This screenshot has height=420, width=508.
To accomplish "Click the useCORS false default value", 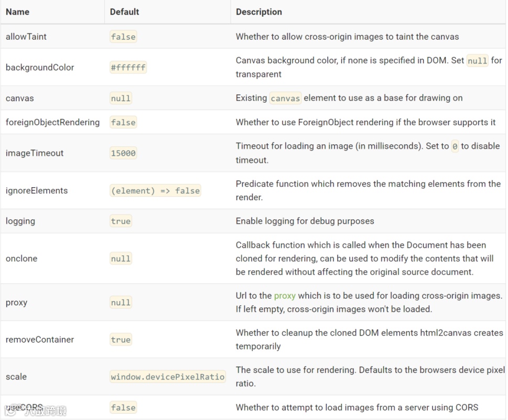I will [123, 407].
